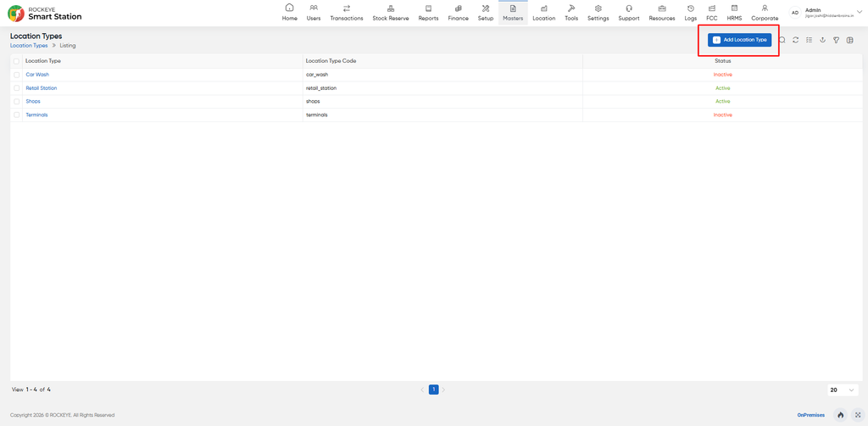868x426 pixels.
Task: Click the checklist icon in the toolbar
Action: [809, 40]
